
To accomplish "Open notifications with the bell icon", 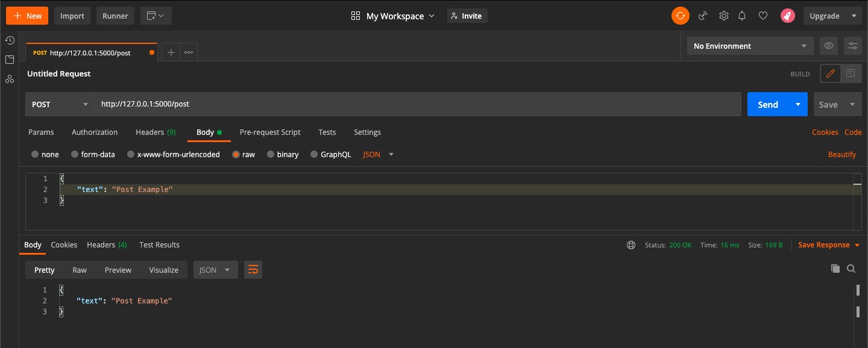I will pos(742,16).
